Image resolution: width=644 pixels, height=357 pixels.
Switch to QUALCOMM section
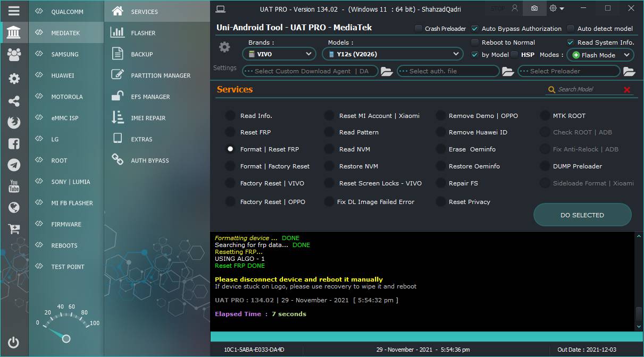pyautogui.click(x=66, y=12)
